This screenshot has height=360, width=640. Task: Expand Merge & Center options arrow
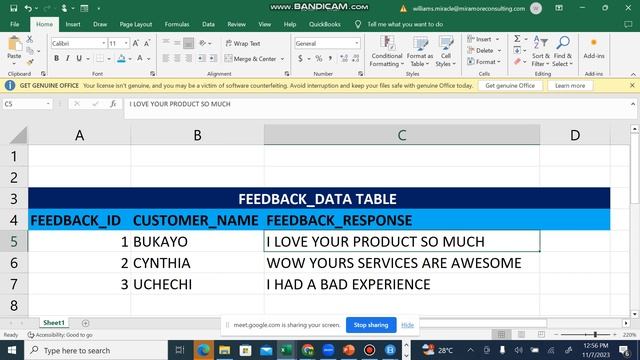282,59
